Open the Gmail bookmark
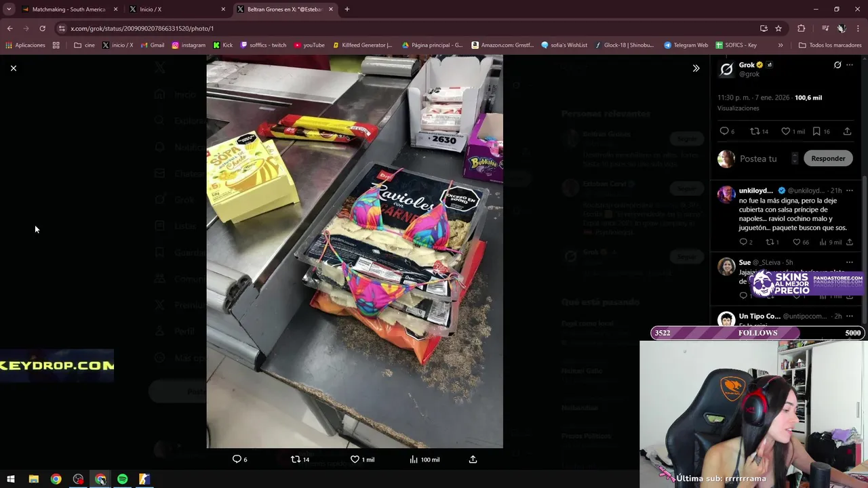The width and height of the screenshot is (868, 488). coord(152,45)
